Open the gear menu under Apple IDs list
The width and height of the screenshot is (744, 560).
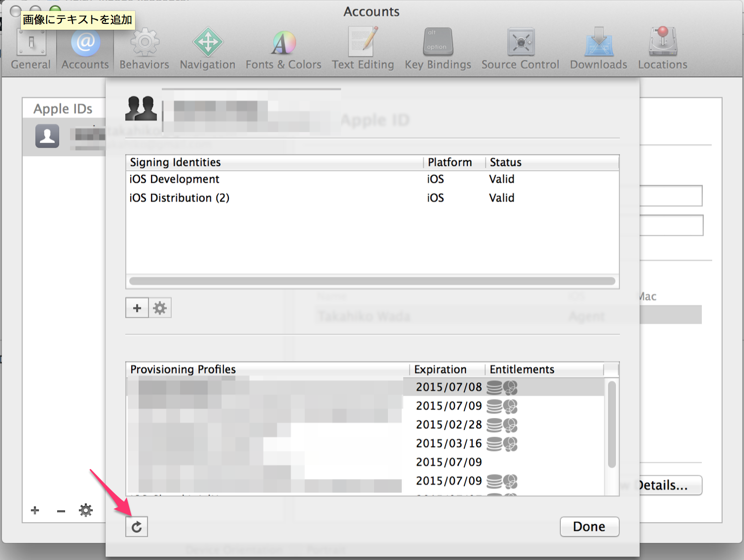pyautogui.click(x=85, y=510)
